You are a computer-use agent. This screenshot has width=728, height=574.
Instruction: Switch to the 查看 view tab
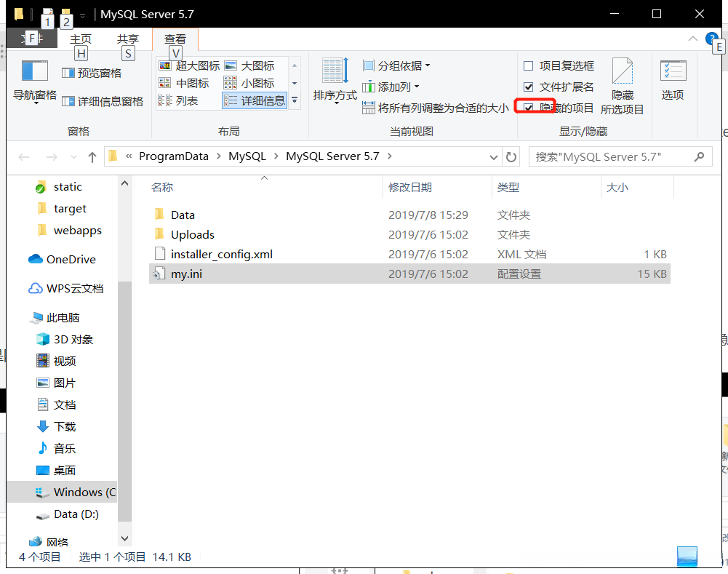coord(175,39)
